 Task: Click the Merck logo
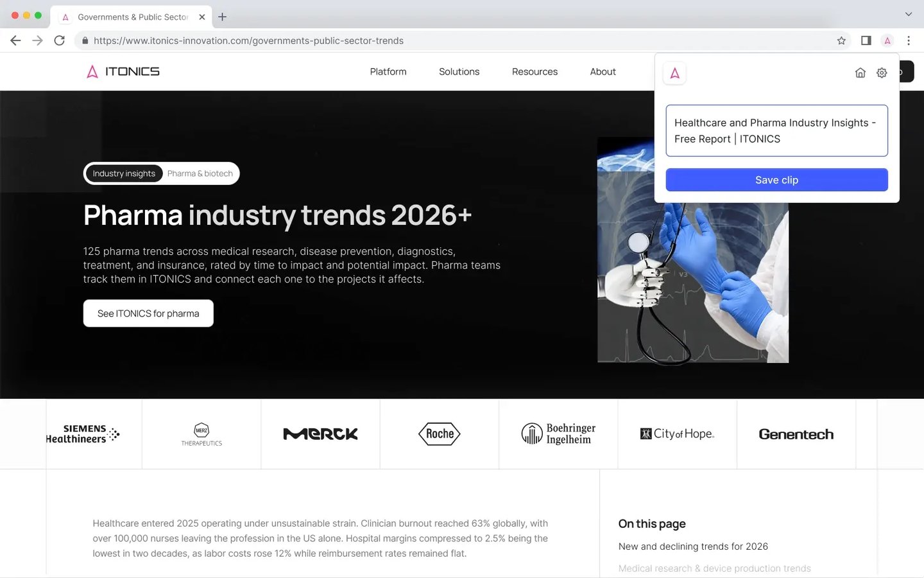(320, 434)
